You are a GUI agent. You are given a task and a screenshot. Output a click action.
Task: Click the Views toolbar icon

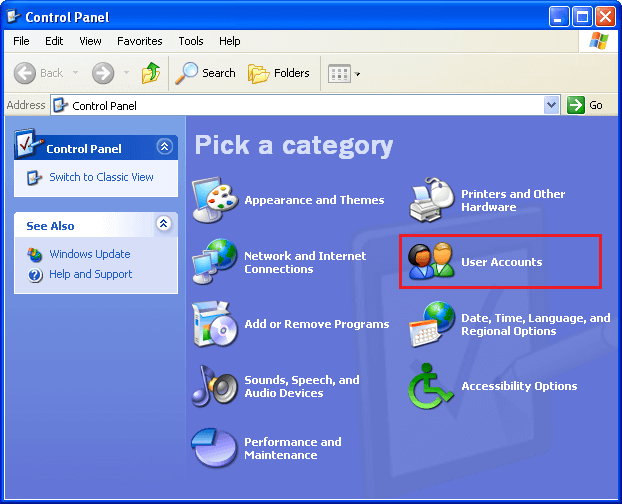pyautogui.click(x=339, y=73)
